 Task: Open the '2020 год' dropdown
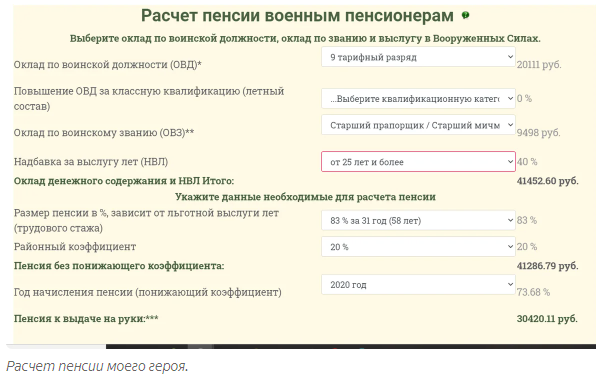tap(418, 285)
